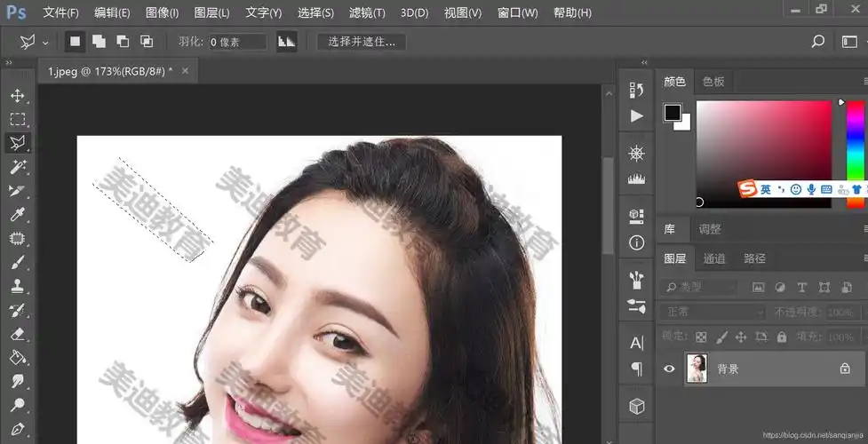868x444 pixels.
Task: Hide the 背景 layer with eye icon
Action: click(670, 369)
